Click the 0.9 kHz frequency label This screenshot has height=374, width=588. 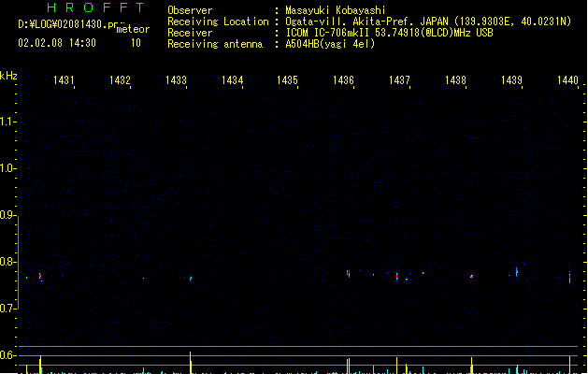(x=7, y=215)
